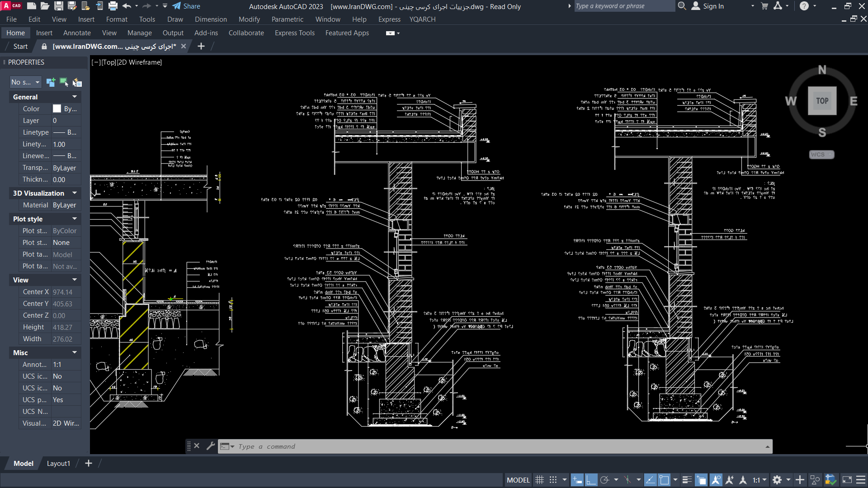Screen dimensions: 868x488
Task: Click the white Color swatch property
Action: [x=57, y=108]
